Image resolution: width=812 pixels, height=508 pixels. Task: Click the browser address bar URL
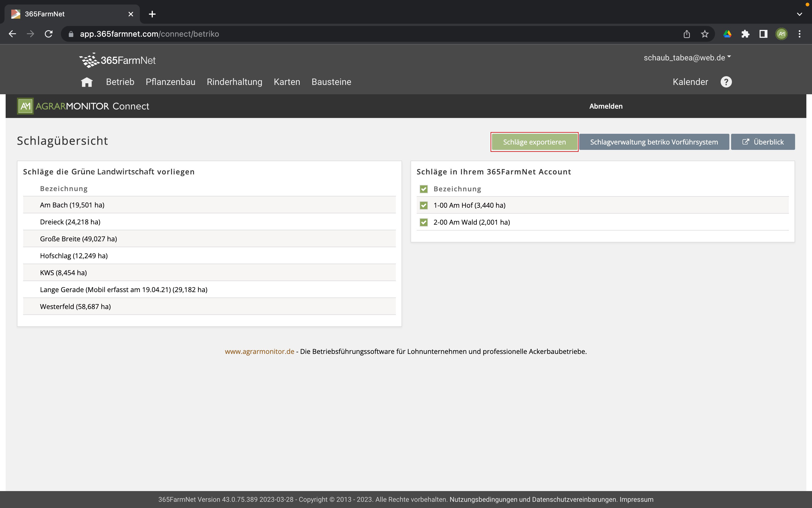[x=149, y=34]
